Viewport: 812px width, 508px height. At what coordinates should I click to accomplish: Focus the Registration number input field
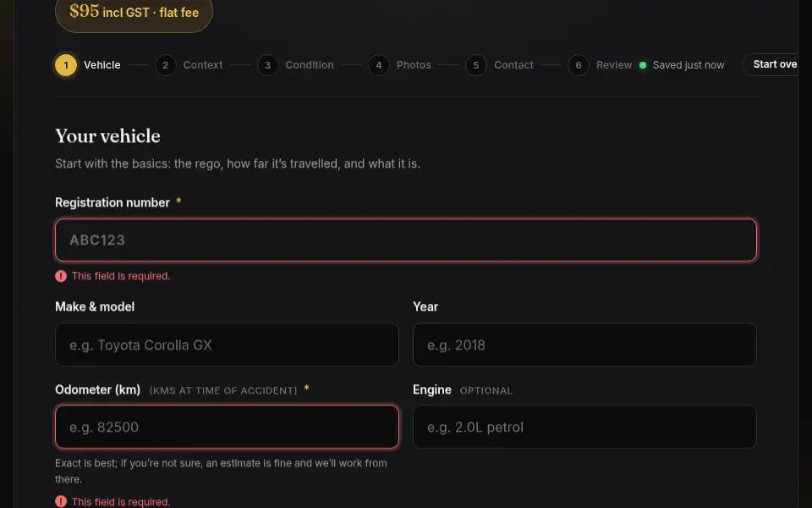406,240
